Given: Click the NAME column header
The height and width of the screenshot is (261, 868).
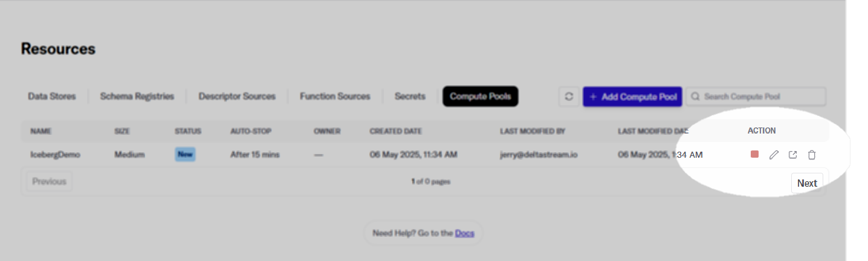Looking at the screenshot, I should click(x=40, y=131).
